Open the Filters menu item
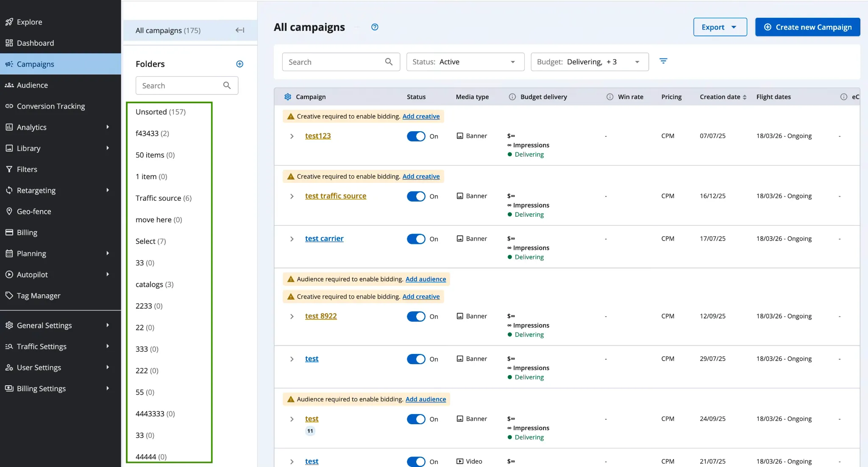The image size is (868, 467). [x=60, y=169]
